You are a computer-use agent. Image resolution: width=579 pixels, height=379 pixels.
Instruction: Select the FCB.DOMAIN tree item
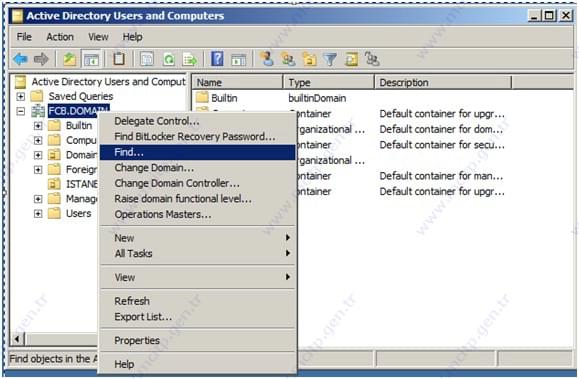point(79,111)
